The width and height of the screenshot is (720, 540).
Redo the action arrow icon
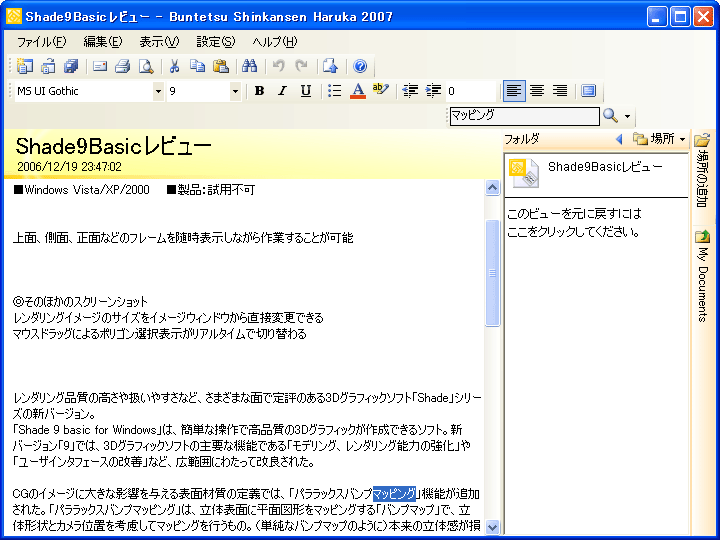click(x=301, y=66)
